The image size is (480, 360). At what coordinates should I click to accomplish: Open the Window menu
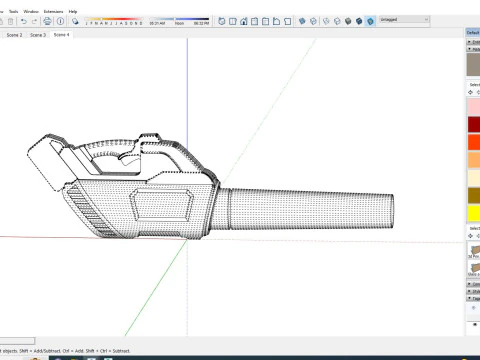(x=31, y=11)
